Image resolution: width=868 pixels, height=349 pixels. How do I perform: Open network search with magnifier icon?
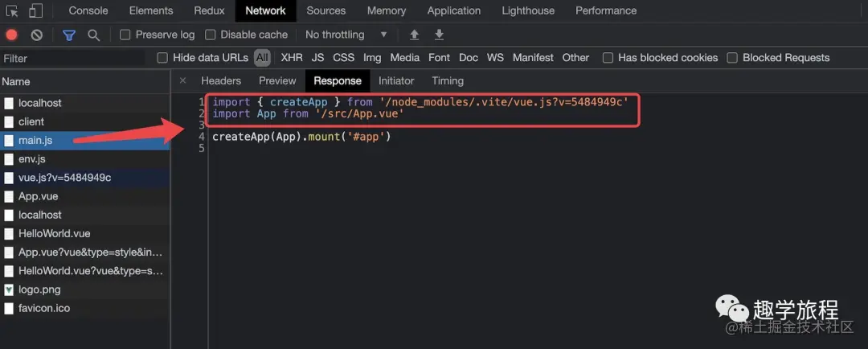pos(93,35)
